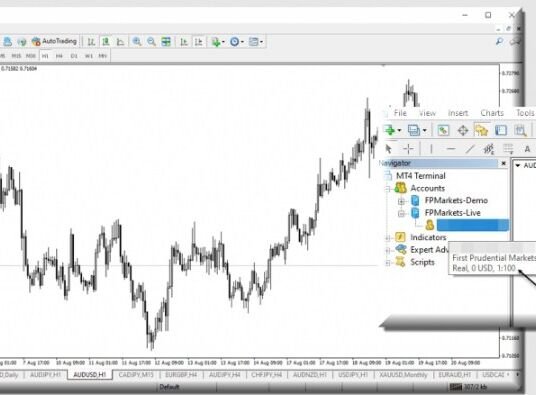This screenshot has width=536, height=395.
Task: Open the View menu in inset window
Action: [x=427, y=113]
